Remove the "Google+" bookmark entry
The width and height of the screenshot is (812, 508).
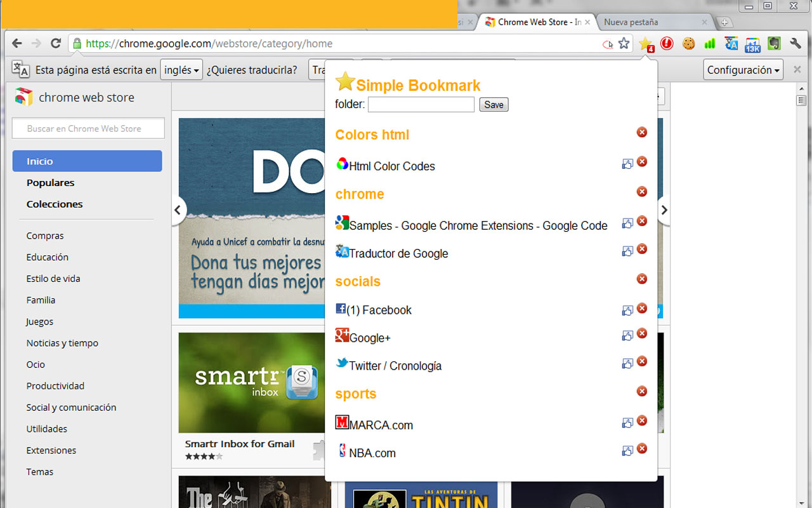tap(642, 333)
